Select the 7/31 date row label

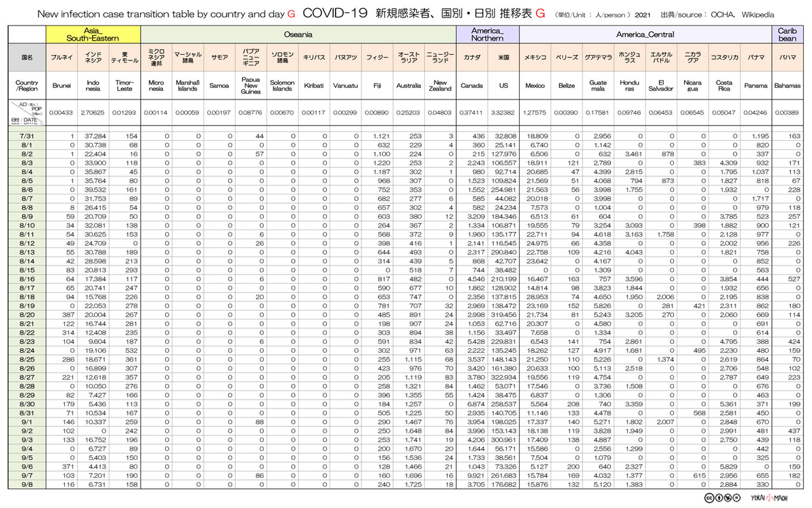(x=27, y=136)
